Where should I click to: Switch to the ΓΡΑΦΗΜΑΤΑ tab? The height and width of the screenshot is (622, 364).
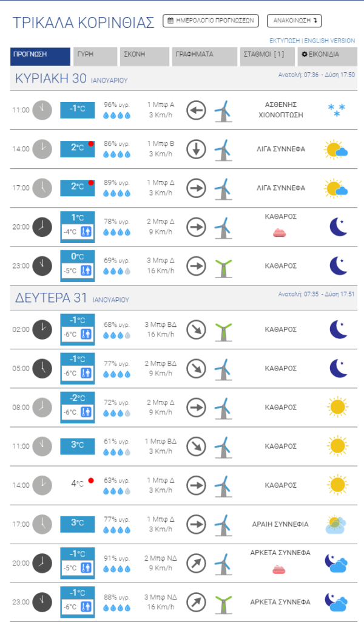pyautogui.click(x=204, y=56)
